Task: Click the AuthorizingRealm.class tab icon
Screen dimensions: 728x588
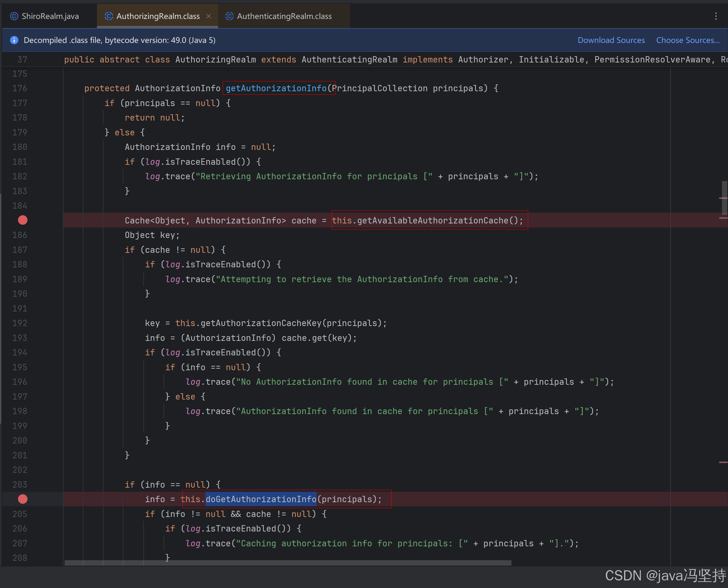Action: (109, 16)
